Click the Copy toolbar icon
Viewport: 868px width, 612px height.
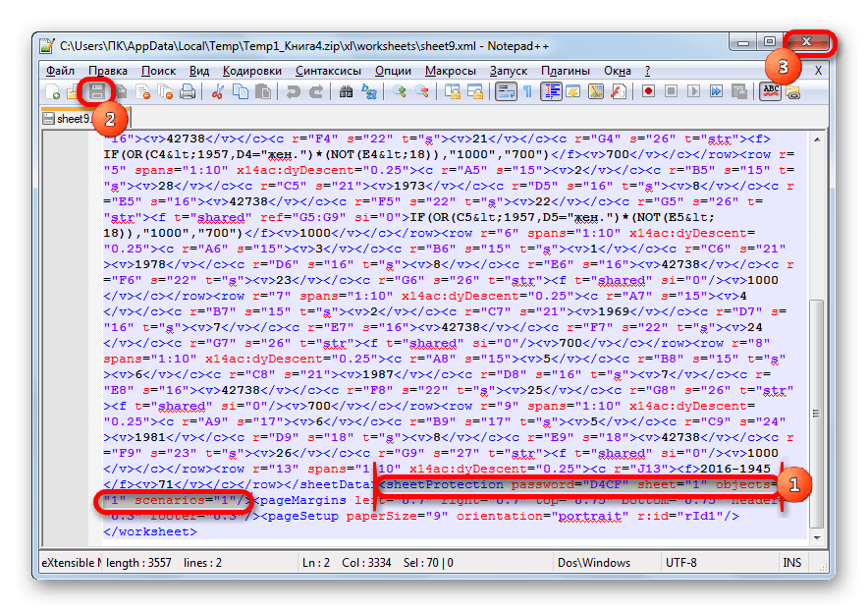[241, 91]
